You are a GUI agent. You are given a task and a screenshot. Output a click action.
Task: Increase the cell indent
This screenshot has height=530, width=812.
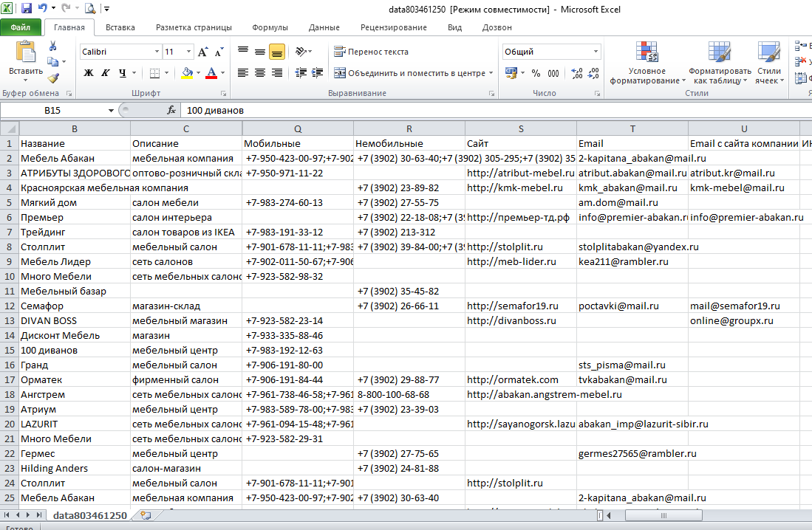[x=318, y=73]
